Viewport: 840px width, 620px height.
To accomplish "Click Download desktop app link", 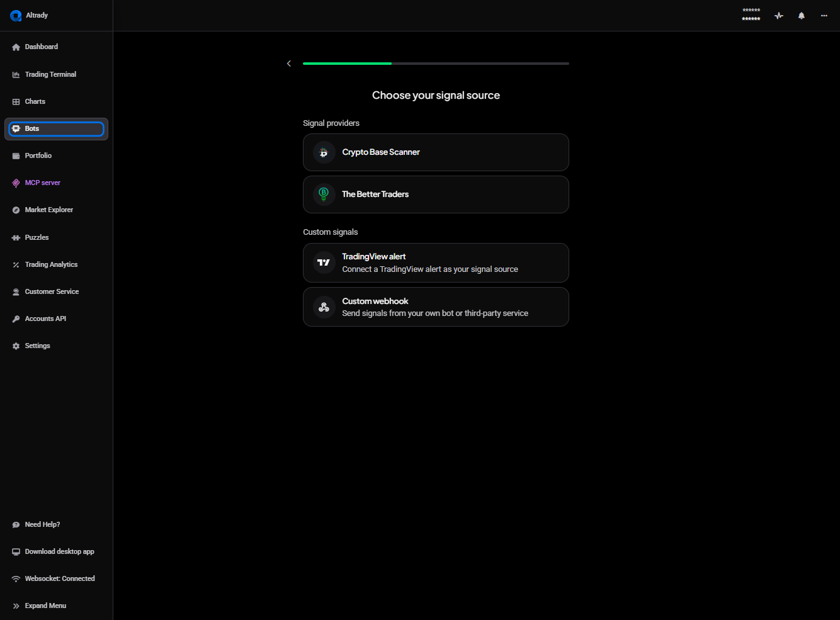I will coord(59,551).
